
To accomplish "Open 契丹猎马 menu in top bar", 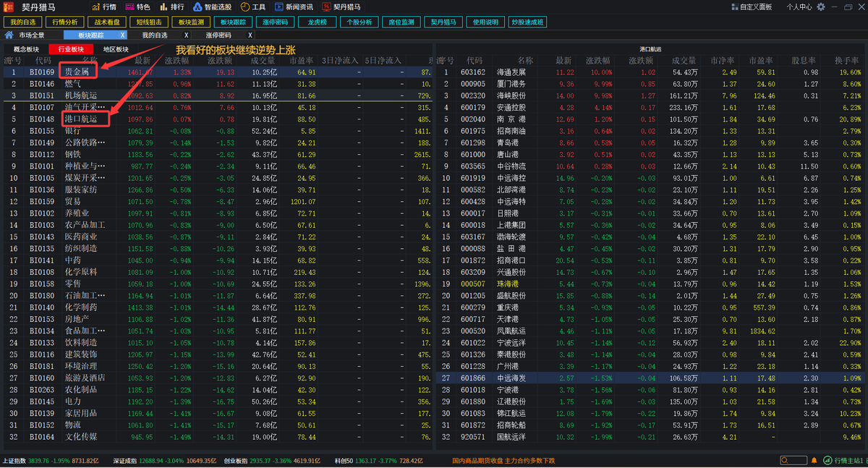I will pos(341,7).
